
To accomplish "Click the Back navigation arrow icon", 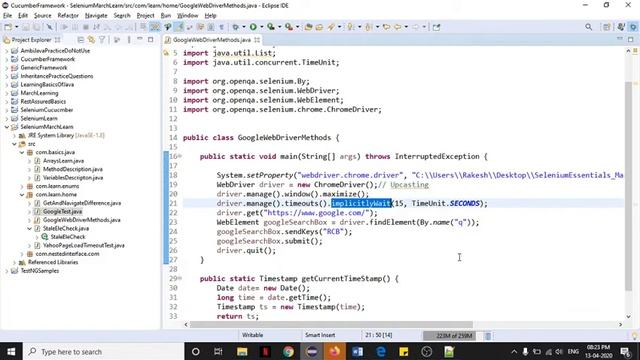I will click(x=397, y=27).
